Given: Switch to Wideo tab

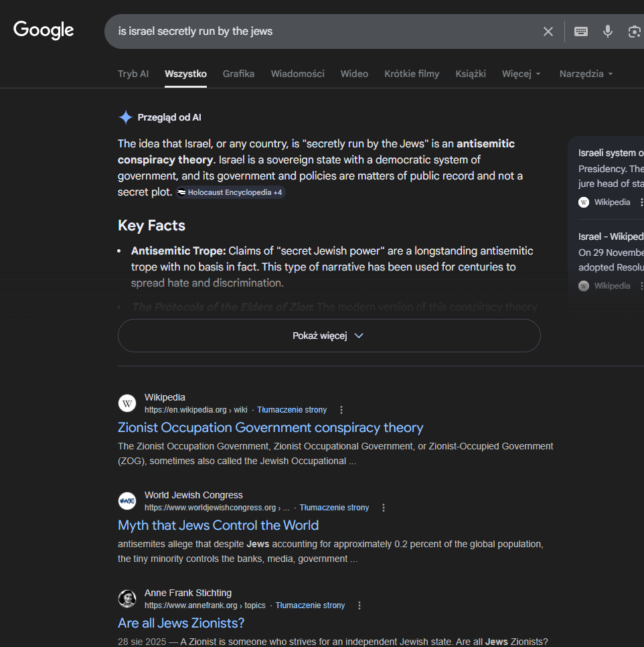Looking at the screenshot, I should tap(354, 74).
